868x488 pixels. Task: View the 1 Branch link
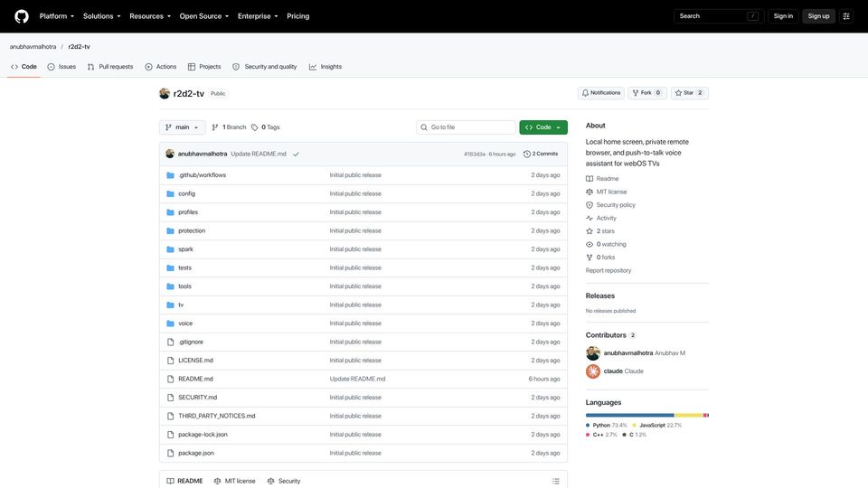(229, 127)
